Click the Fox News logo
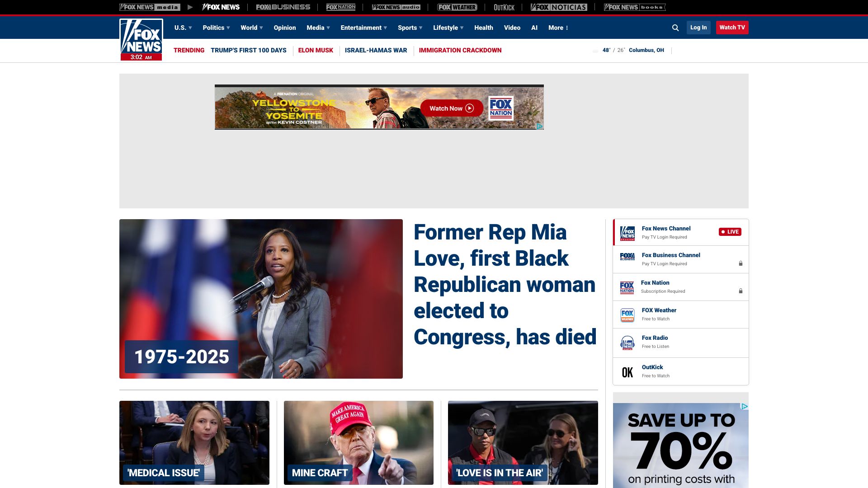The height and width of the screenshot is (488, 868). pyautogui.click(x=141, y=40)
